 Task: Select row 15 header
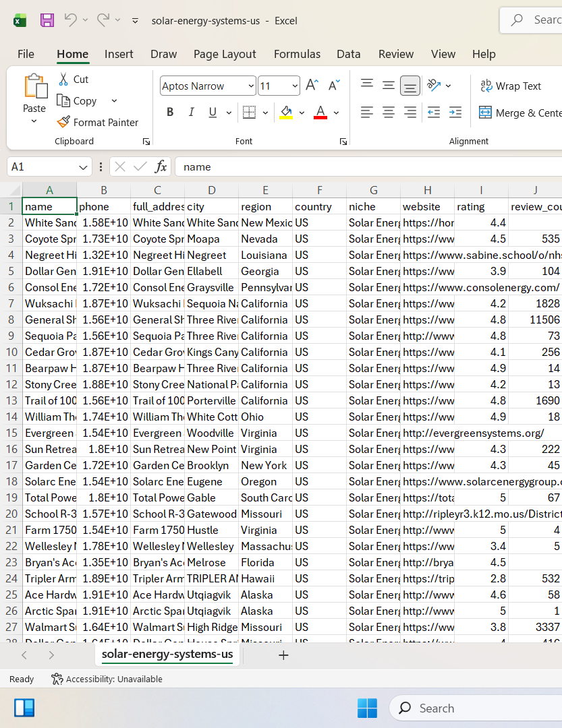(x=11, y=433)
